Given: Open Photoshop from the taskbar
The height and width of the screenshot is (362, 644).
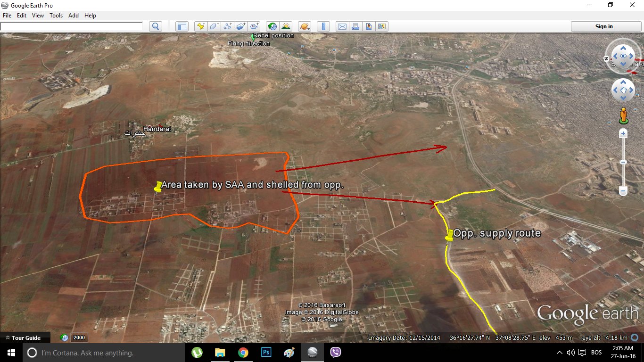Looking at the screenshot, I should 266,353.
